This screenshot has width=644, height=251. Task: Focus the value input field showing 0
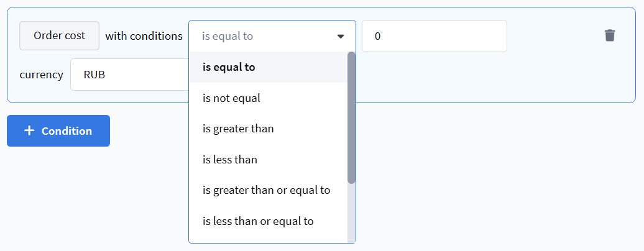pos(434,36)
